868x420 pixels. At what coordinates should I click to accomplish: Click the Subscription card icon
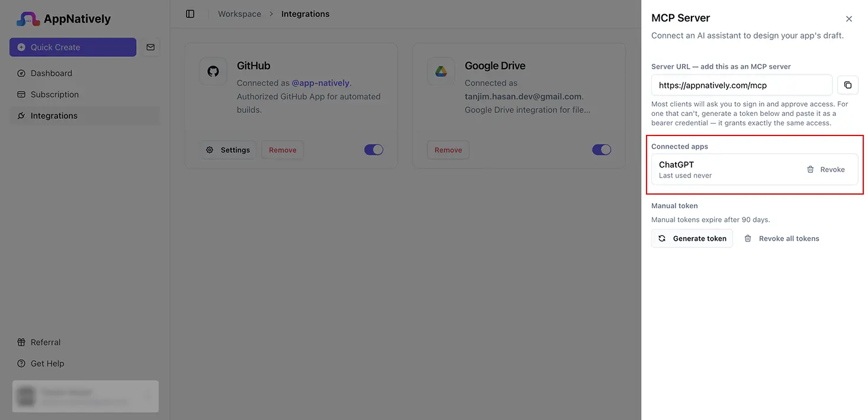tap(21, 95)
